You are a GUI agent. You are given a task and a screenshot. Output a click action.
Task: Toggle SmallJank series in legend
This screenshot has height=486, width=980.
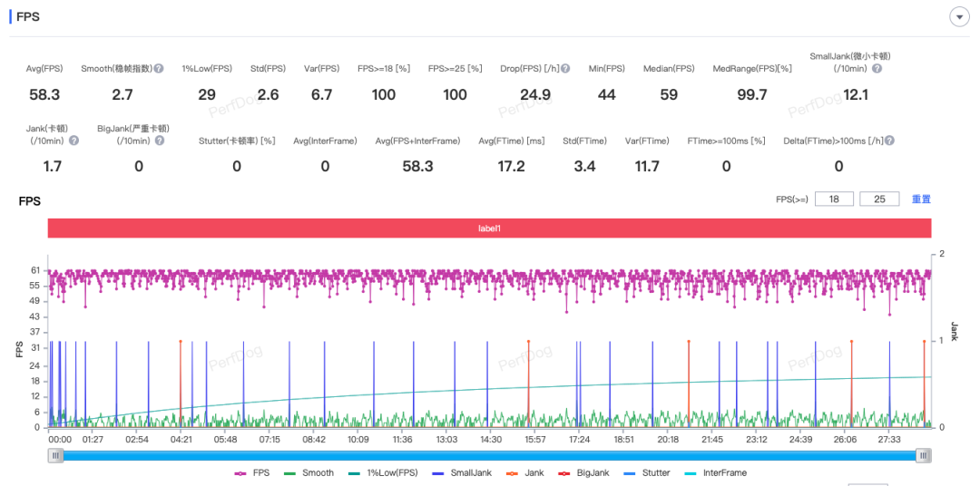[x=462, y=472]
